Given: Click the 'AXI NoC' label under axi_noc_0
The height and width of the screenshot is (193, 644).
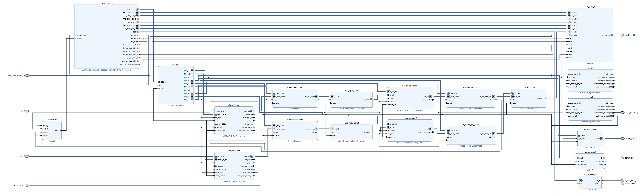Looking at the screenshot, I should click(x=590, y=63).
